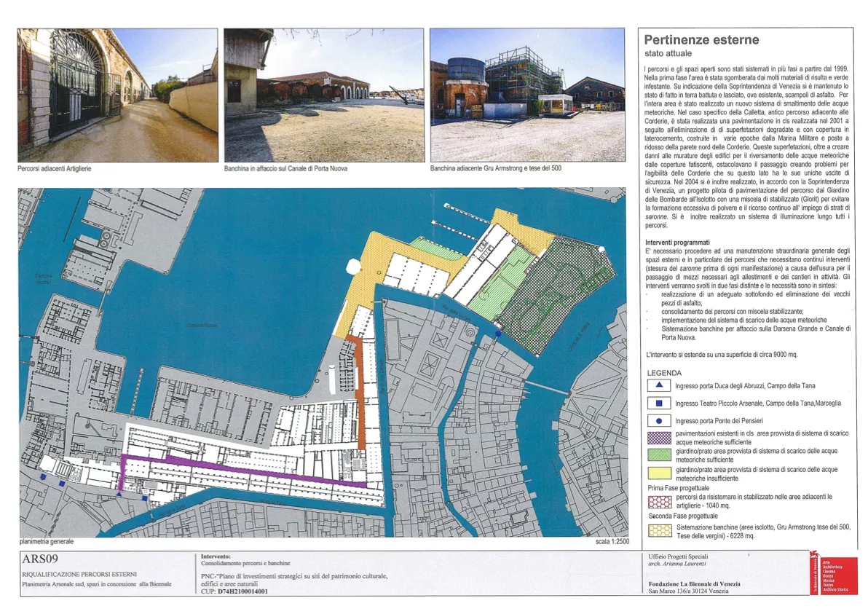Click the "Seconda Fase progettuale" label
Viewport: 868px width, 614px height.
point(682,516)
